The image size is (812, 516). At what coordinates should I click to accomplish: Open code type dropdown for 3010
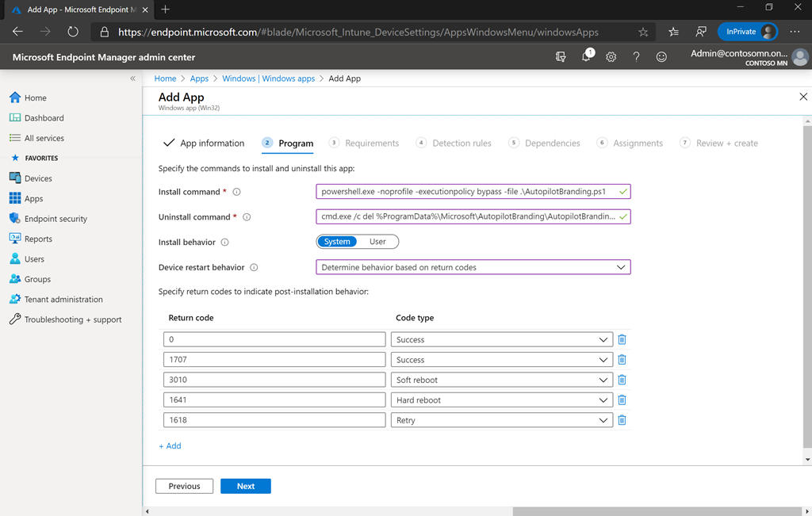click(502, 380)
